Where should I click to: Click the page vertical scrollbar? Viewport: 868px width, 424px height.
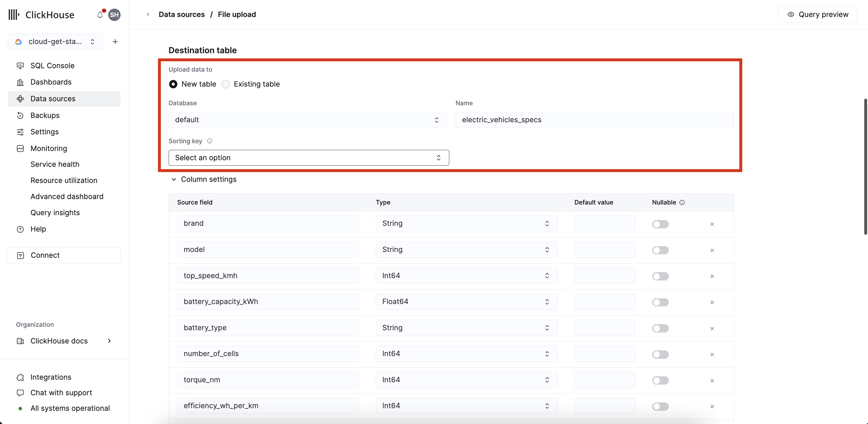pos(865,167)
